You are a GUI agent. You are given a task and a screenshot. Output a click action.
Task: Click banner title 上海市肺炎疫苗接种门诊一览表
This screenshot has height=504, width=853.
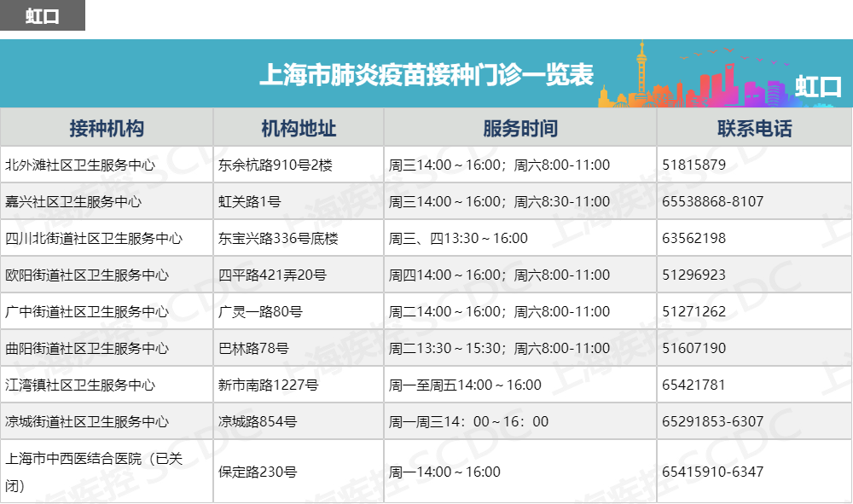[x=426, y=74]
